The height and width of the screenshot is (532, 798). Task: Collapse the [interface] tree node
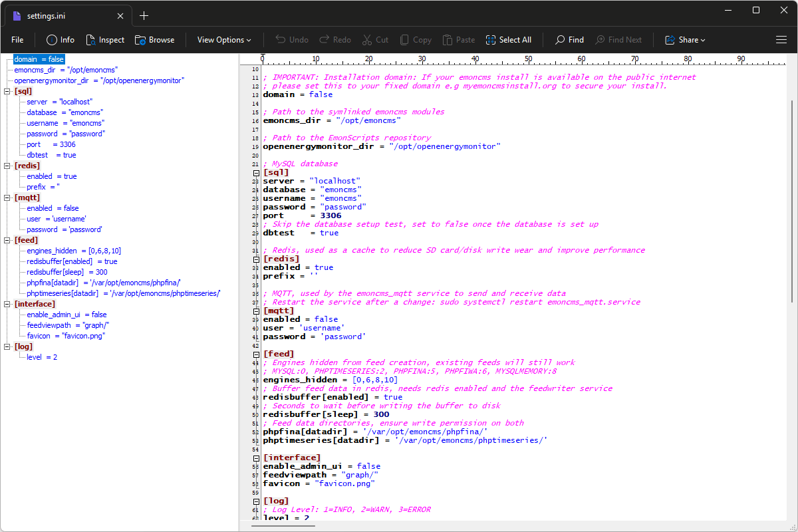coord(7,304)
